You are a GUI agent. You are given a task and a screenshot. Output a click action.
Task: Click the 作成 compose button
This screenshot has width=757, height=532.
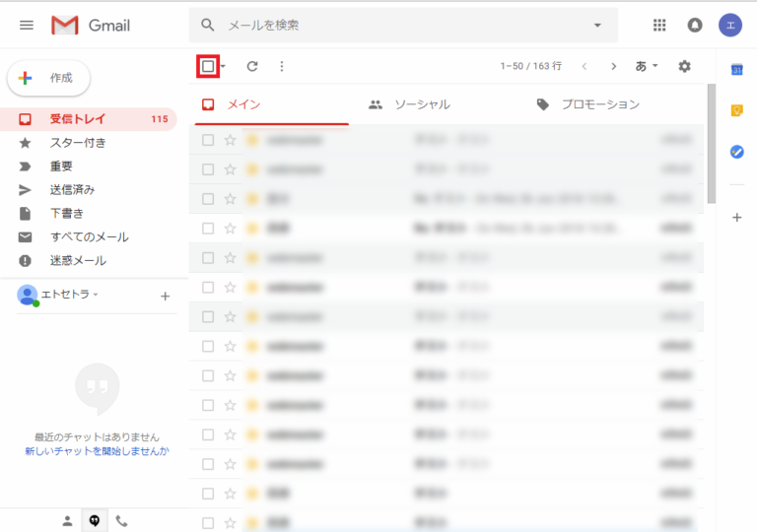[x=49, y=78]
